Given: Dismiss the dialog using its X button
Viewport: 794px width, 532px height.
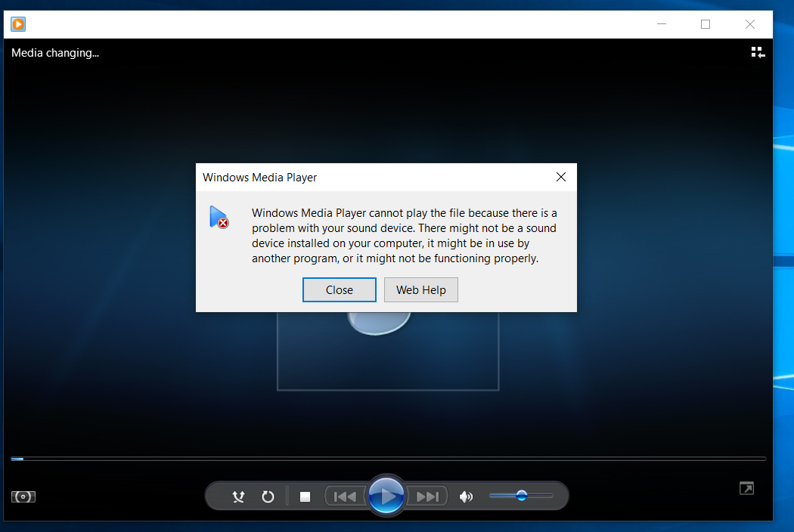Looking at the screenshot, I should coord(560,177).
